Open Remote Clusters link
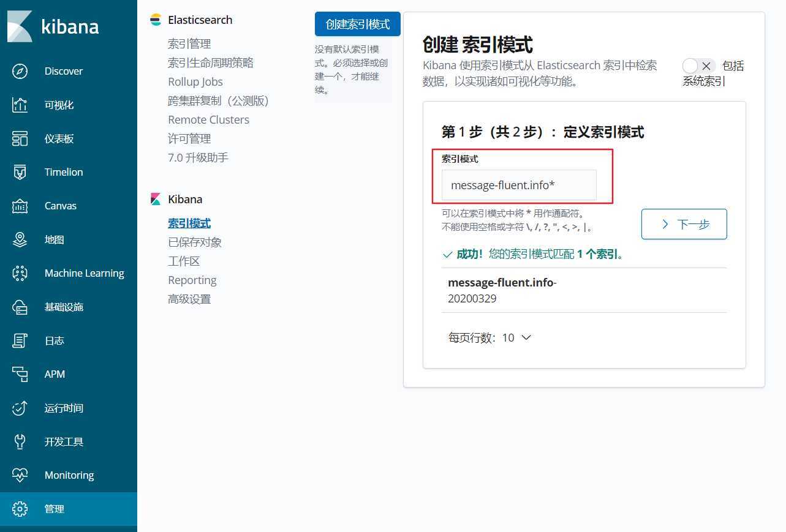 coord(208,120)
